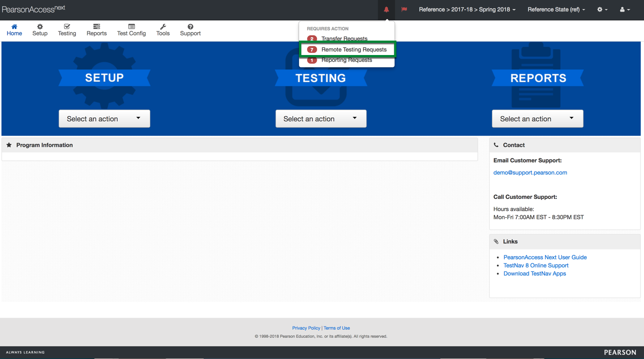Select Remote Testing Requests menu item
The width and height of the screenshot is (644, 359).
pyautogui.click(x=354, y=50)
